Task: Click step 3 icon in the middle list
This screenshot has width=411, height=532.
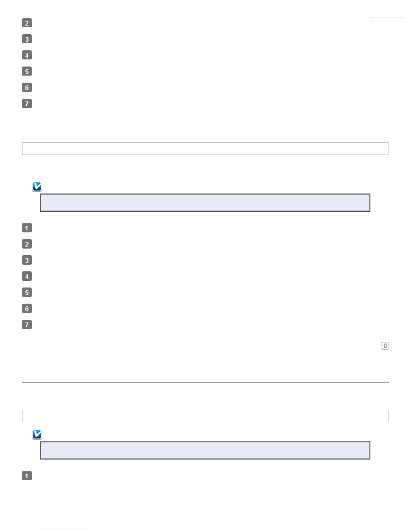Action: (x=27, y=260)
